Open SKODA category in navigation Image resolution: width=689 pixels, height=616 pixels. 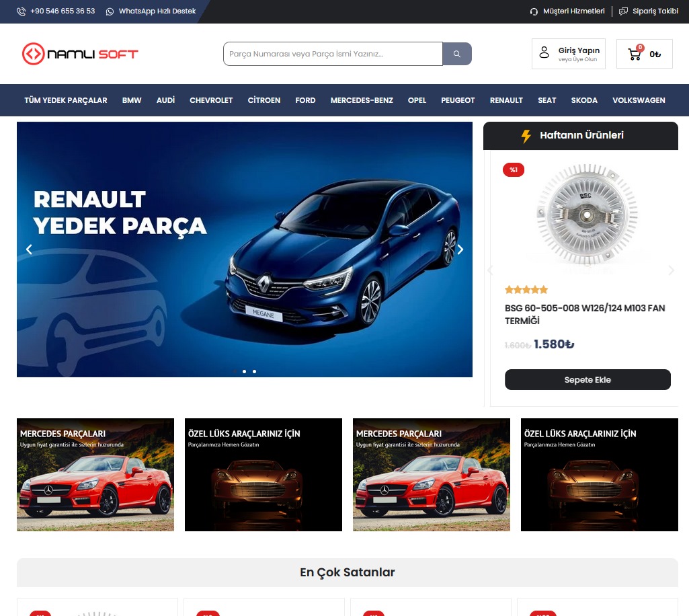[x=584, y=100]
